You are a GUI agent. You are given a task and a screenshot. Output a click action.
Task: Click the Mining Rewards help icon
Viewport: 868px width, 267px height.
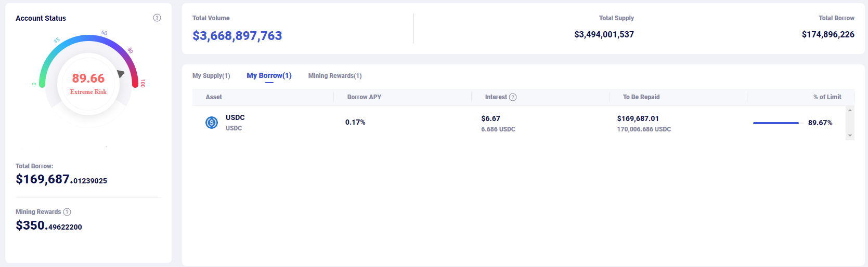pyautogui.click(x=67, y=212)
